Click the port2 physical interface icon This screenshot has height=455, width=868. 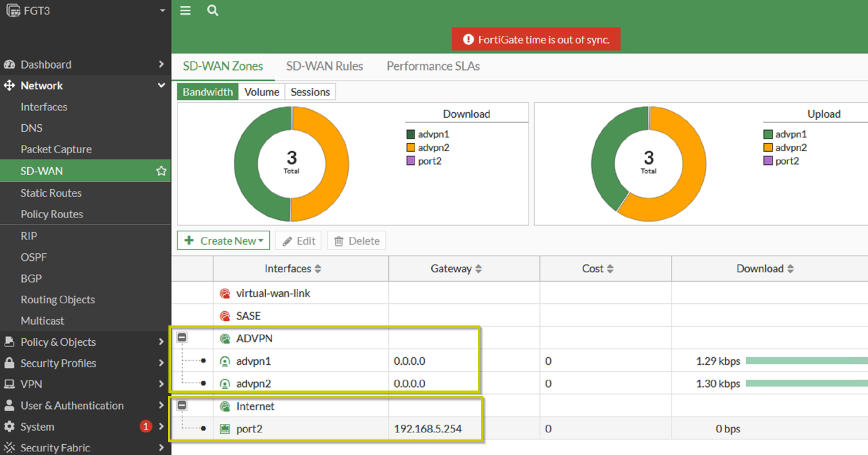pos(225,429)
